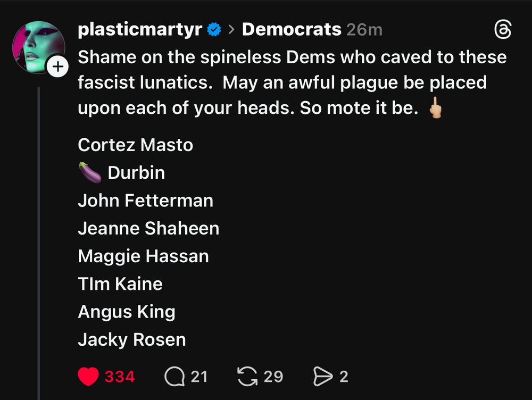The width and height of the screenshot is (532, 400).
Task: Go to the Democrats community
Action: (291, 30)
